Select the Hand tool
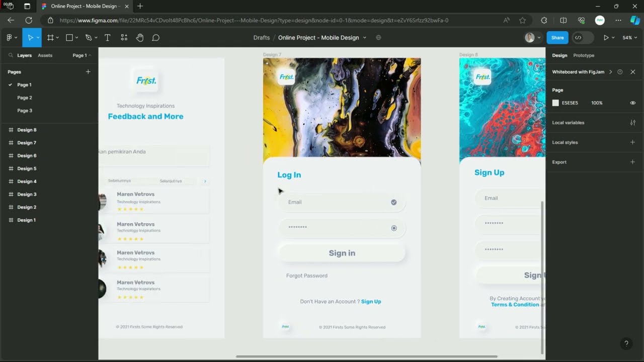 point(140,38)
